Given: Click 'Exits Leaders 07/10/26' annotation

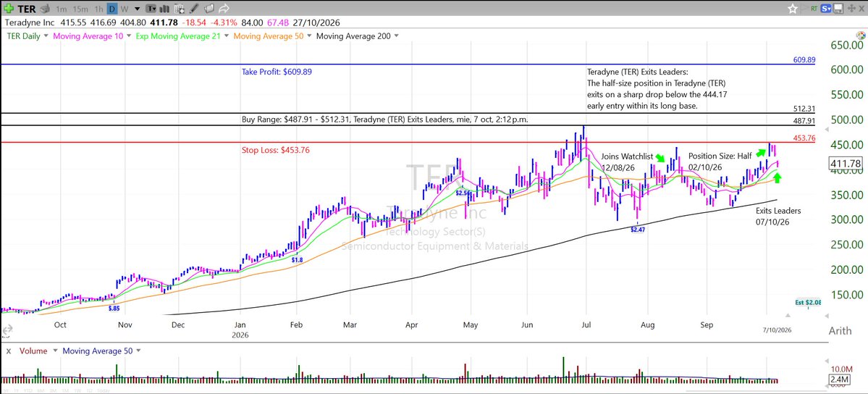Looking at the screenshot, I should pyautogui.click(x=778, y=216).
